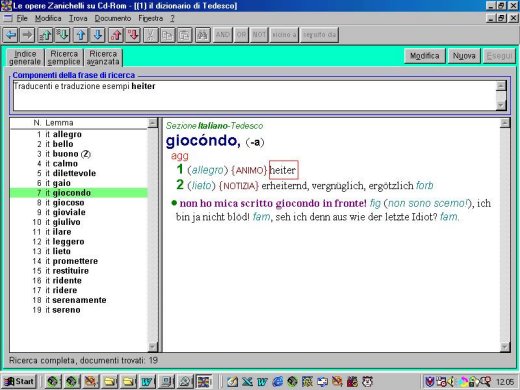Screen dimensions: 520x390
Task: Click the blue back arrow toolbar icon
Action: [x=11, y=35]
